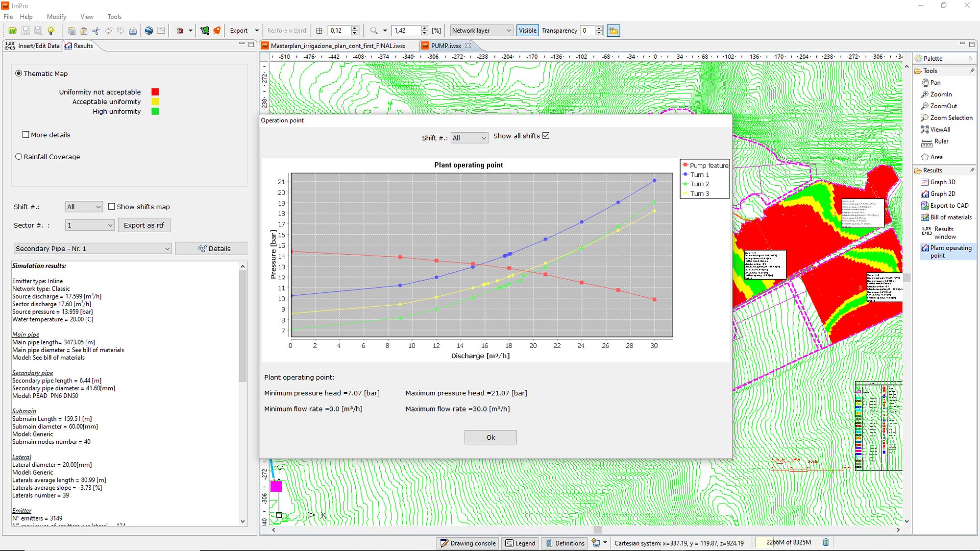
Task: Click the print icon in toolbar
Action: 133,30
